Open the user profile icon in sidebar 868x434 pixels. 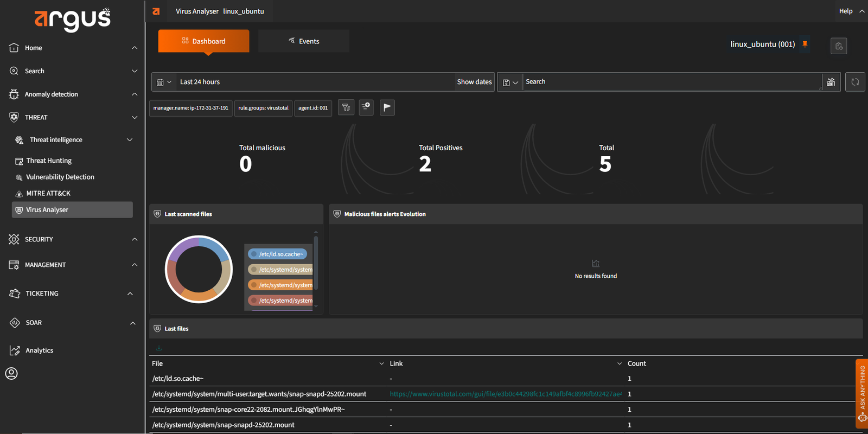tap(11, 373)
